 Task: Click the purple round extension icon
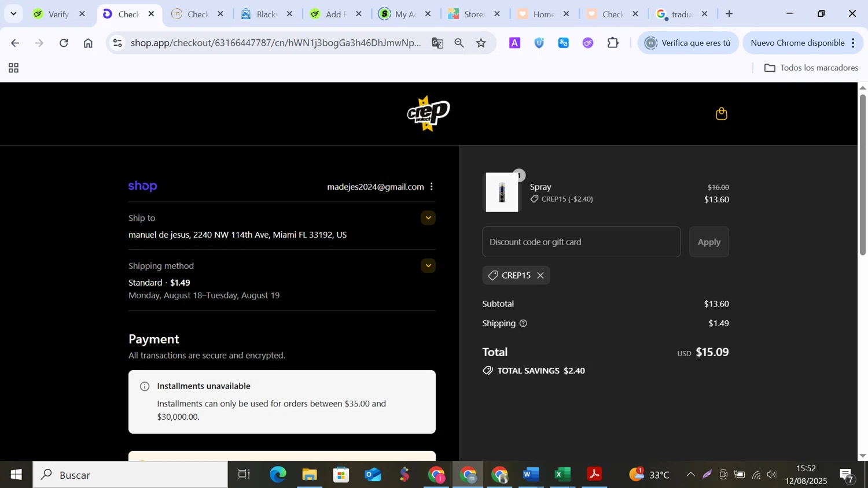click(588, 43)
